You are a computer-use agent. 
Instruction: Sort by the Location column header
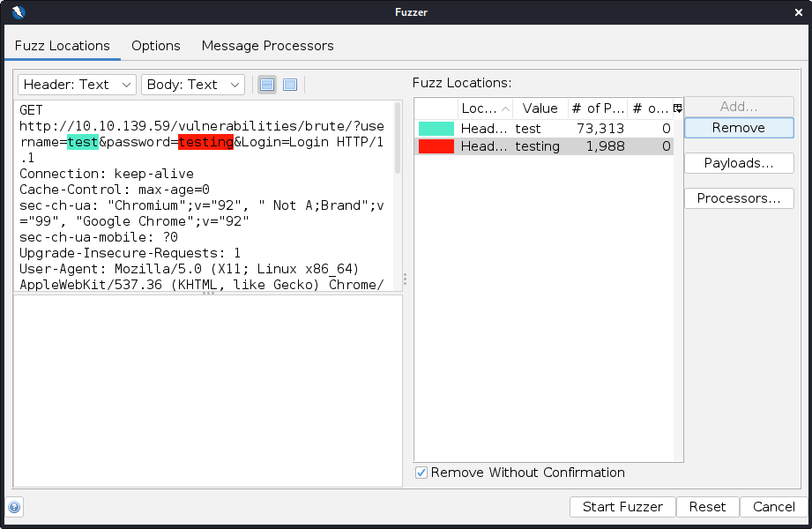(x=484, y=108)
